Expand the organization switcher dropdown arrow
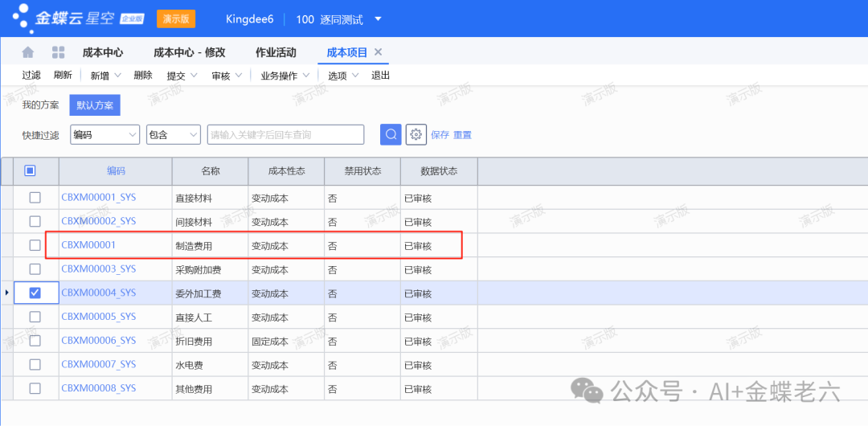868x426 pixels. [x=379, y=18]
